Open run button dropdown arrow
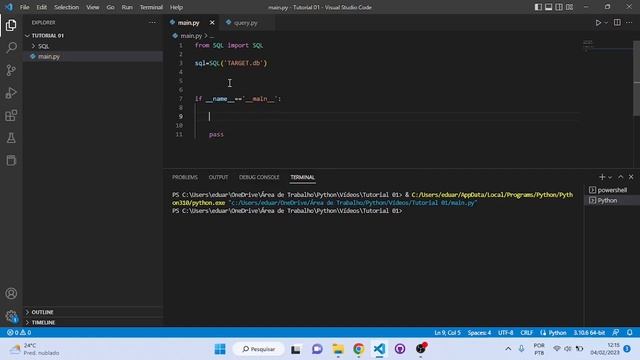The image size is (640, 360). 606,23
